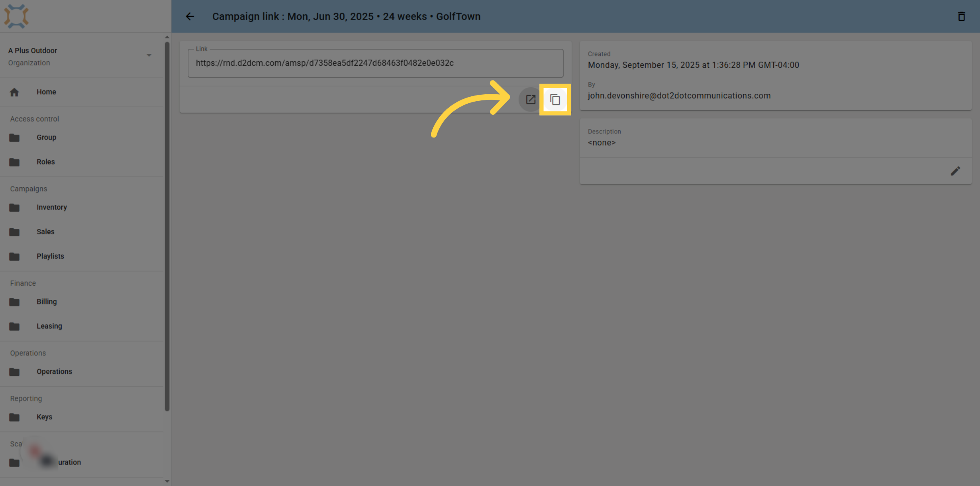The height and width of the screenshot is (486, 980).
Task: Click the Operations folder icon
Action: (x=14, y=372)
